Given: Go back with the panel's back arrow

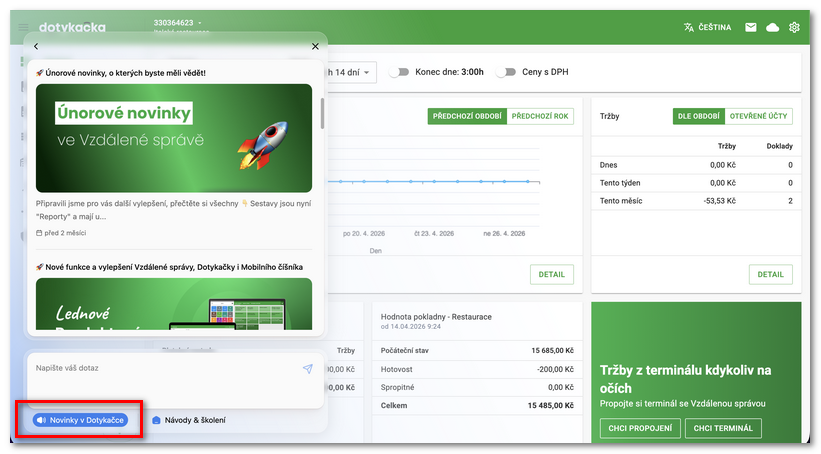Looking at the screenshot, I should pos(36,46).
